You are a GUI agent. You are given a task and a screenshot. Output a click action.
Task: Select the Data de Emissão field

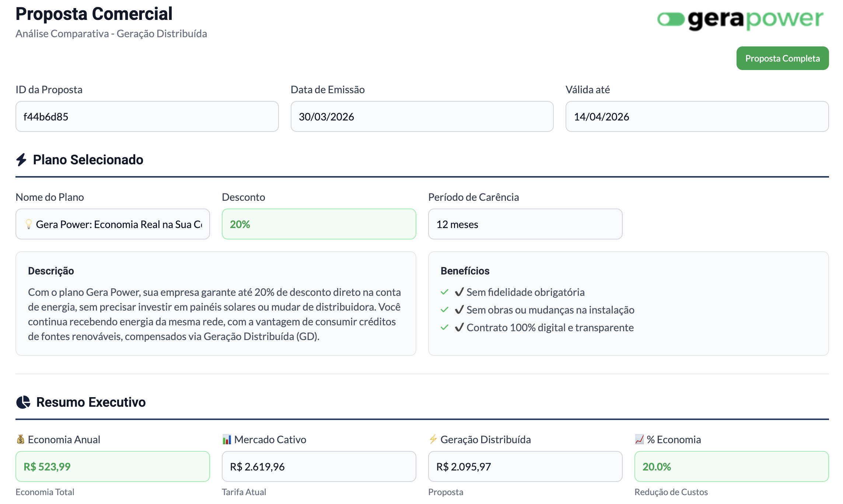coord(422,116)
